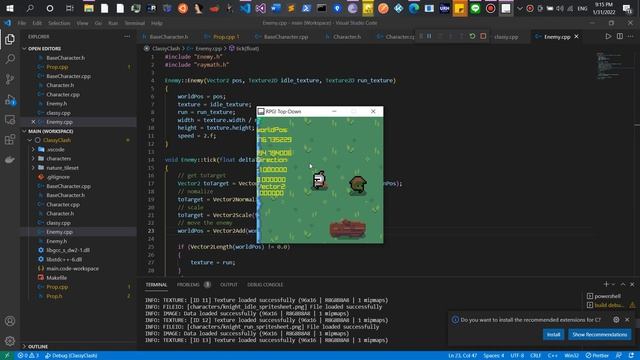Change Spaces: 4 indentation setting
Image resolution: width=640 pixels, height=360 pixels.
tap(493, 356)
